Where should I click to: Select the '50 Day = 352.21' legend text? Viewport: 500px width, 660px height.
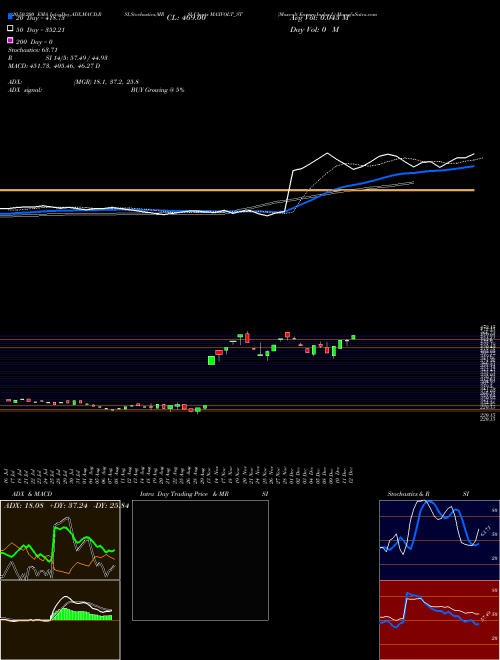click(x=41, y=30)
